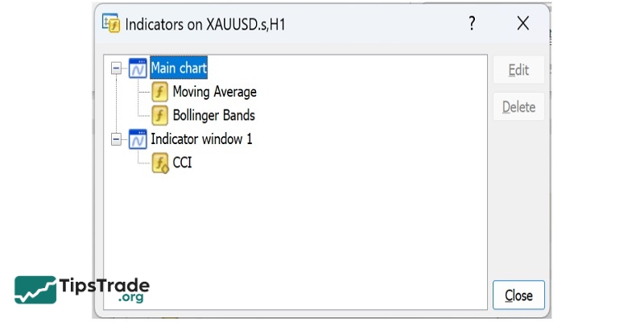Select the Indicator window 1 entry

point(201,139)
